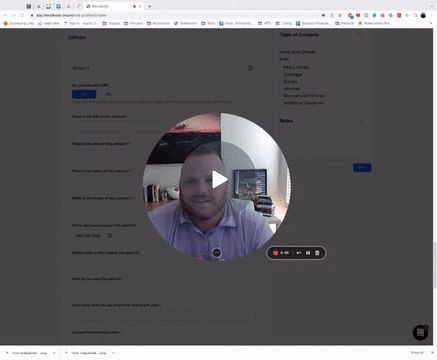The height and width of the screenshot is (360, 437).
Task: Jump to Application Details in the contents
Action: (297, 52)
